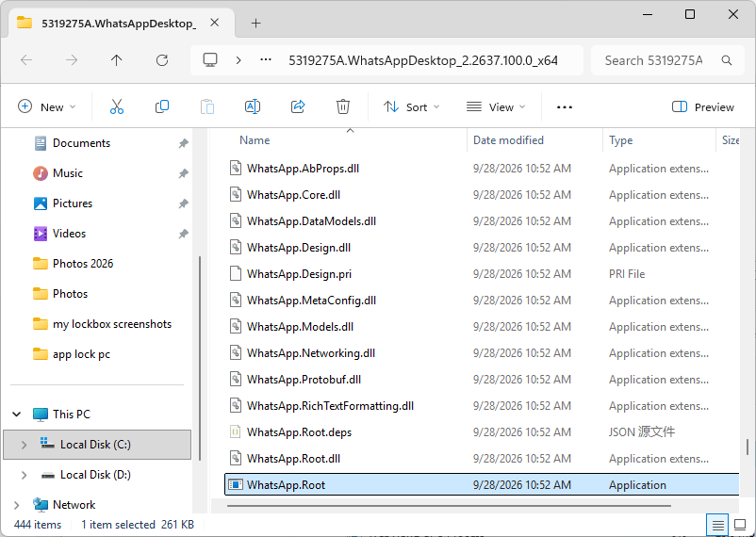Click the navigation pane vertical scrollbar
The image size is (756, 537).
point(200,359)
